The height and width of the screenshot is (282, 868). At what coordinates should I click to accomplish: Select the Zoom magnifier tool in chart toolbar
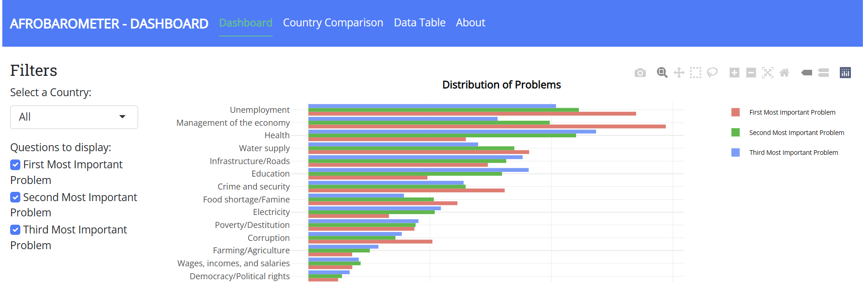click(662, 73)
